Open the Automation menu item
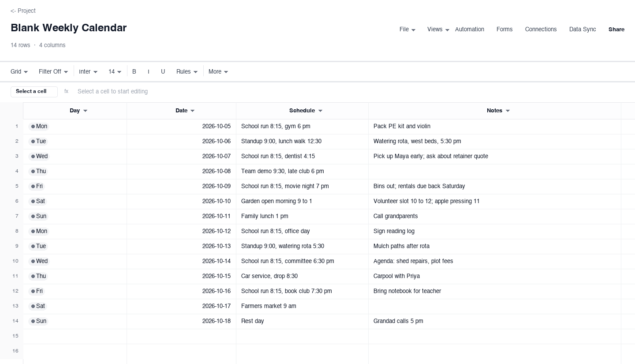This screenshot has height=364, width=635. (470, 30)
